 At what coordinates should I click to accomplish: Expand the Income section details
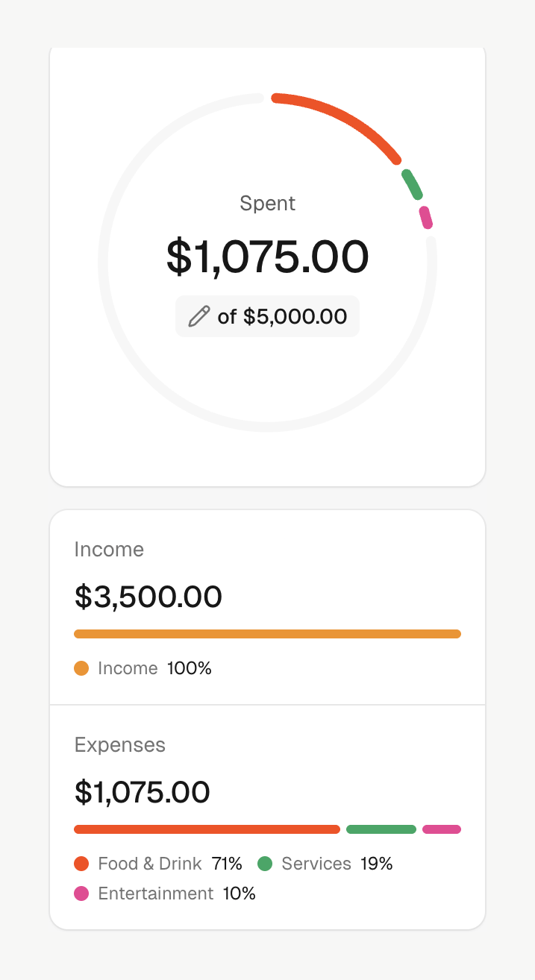tap(109, 550)
